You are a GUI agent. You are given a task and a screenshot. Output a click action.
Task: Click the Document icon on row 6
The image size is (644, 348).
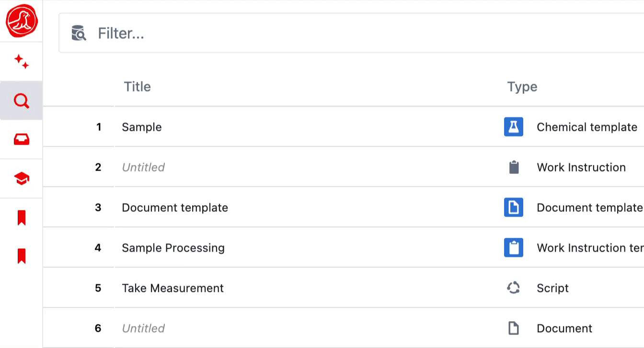tap(513, 328)
